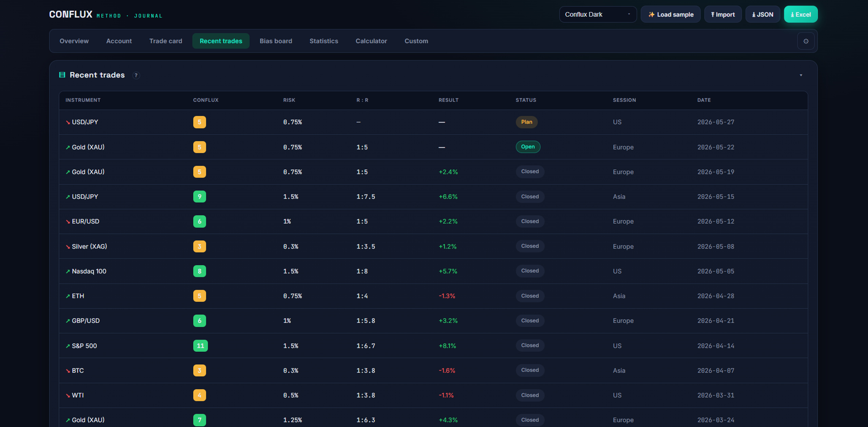Click the Import button
The image size is (868, 427).
click(x=723, y=14)
